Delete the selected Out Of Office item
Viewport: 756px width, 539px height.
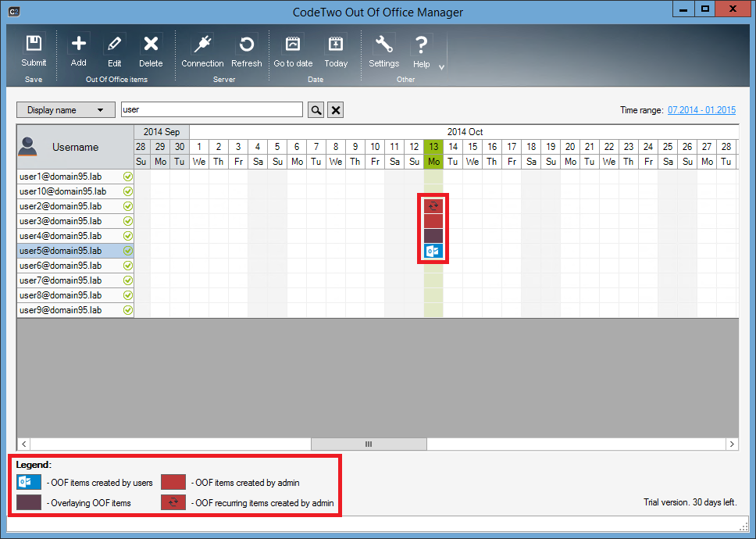151,51
